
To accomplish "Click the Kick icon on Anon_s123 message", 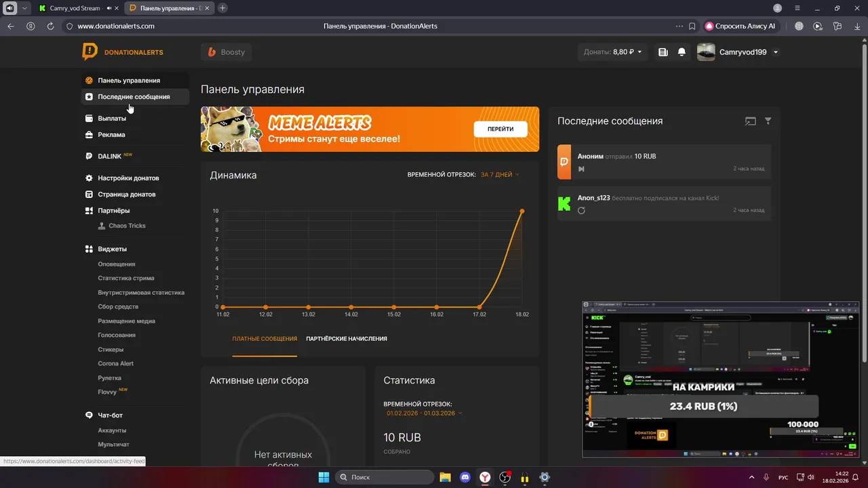I will 564,203.
